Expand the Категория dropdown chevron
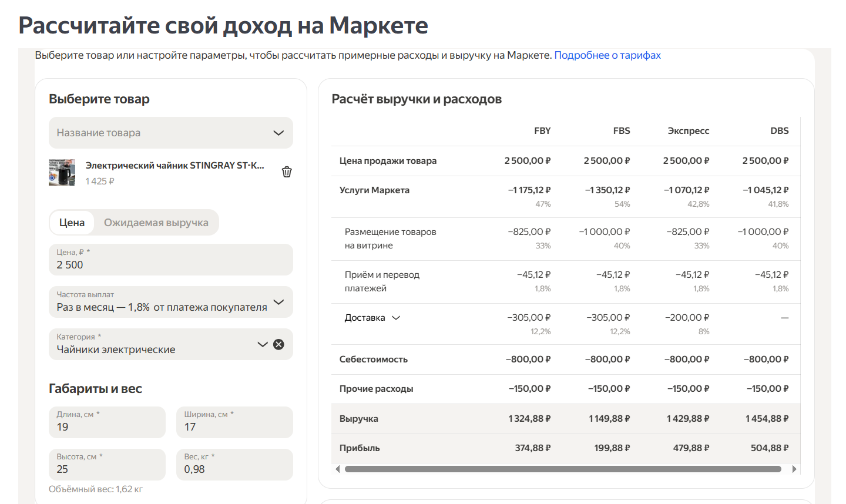The image size is (846, 504). pyautogui.click(x=262, y=344)
